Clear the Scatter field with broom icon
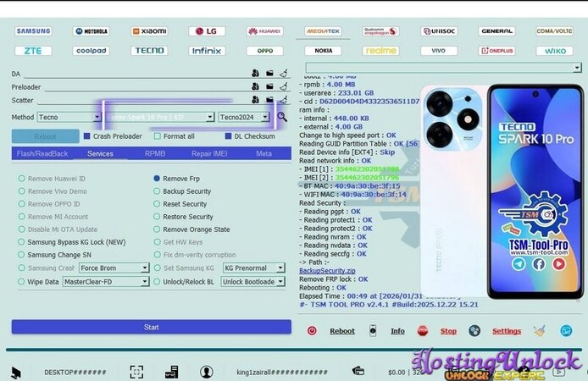Viewport: 588px width, 381px height. [284, 99]
